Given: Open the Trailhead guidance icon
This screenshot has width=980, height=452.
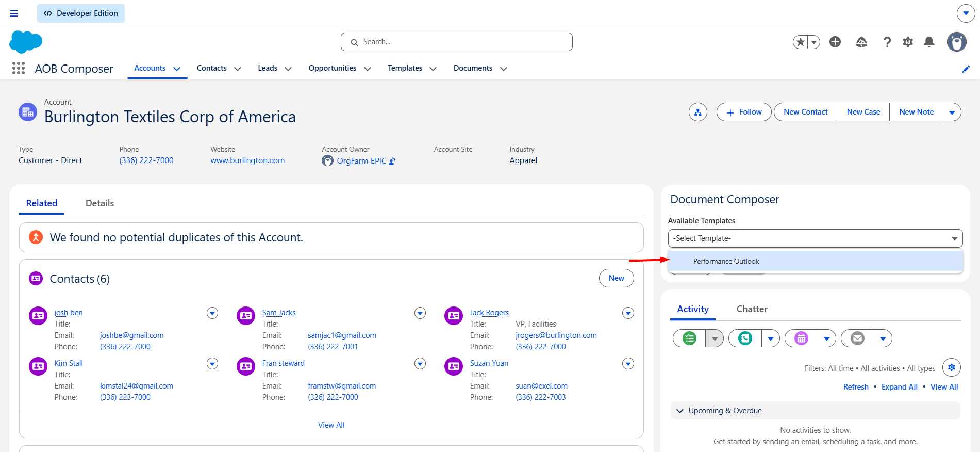Looking at the screenshot, I should [x=861, y=42].
